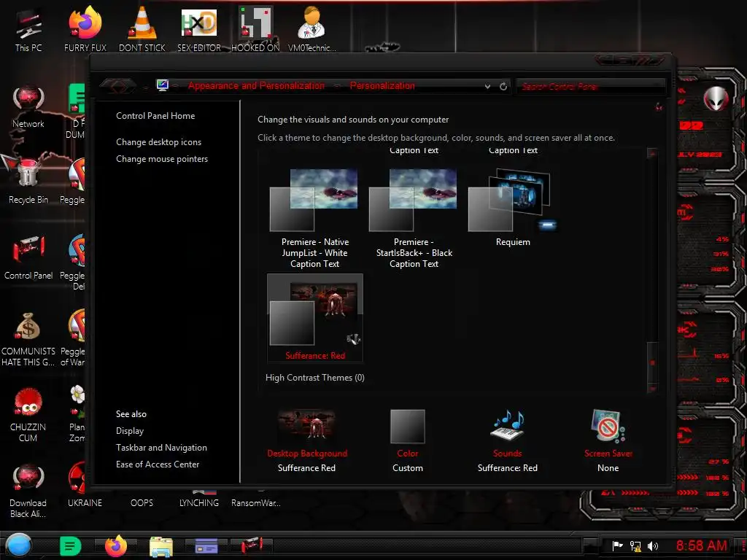Open the Sounds settings
This screenshot has height=560, width=747.
pyautogui.click(x=508, y=441)
